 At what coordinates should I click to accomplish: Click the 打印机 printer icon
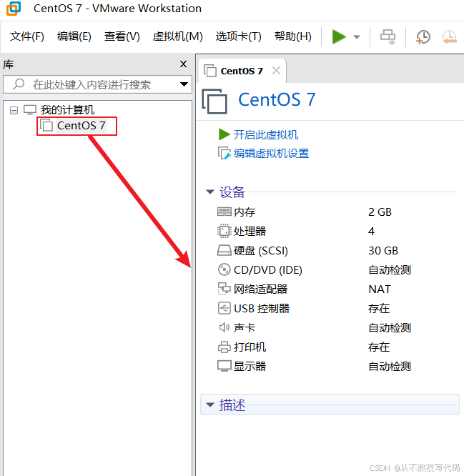point(224,347)
